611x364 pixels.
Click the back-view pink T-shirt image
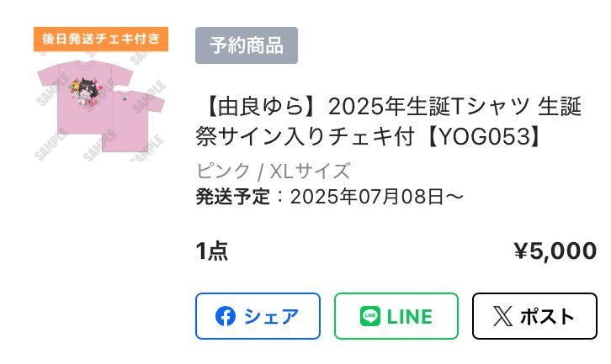[x=135, y=121]
